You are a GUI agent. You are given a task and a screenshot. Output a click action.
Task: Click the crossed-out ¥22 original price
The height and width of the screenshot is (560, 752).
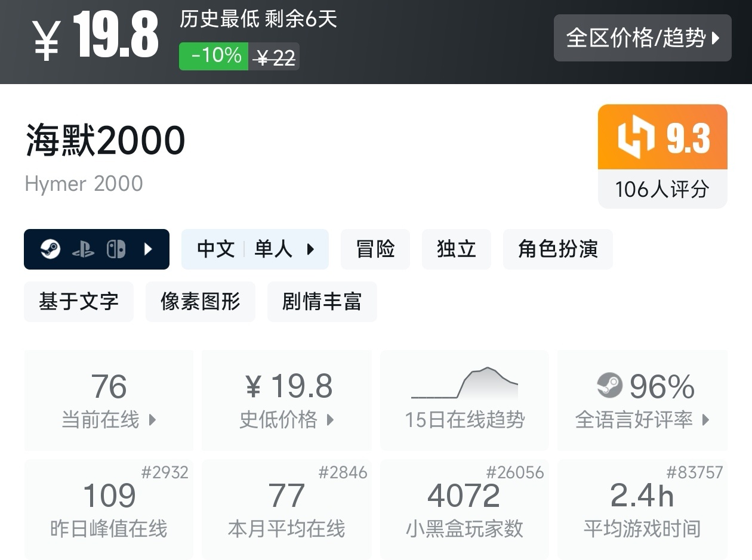[x=274, y=57]
